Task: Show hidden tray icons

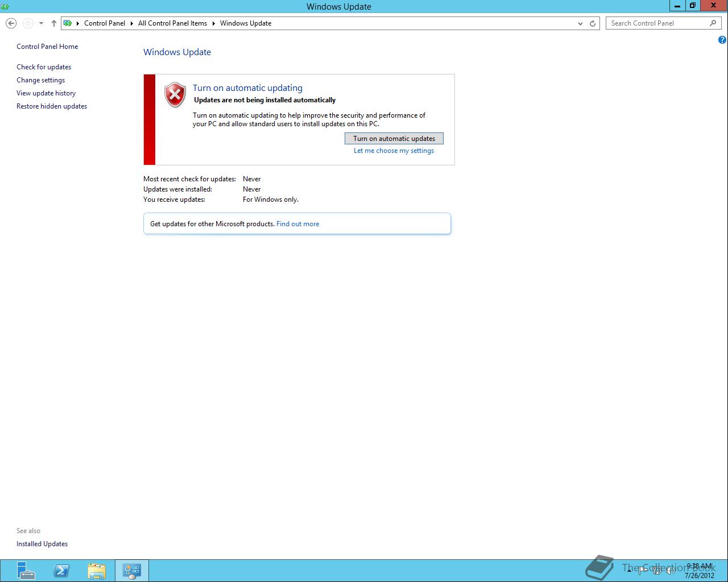Action: point(629,570)
